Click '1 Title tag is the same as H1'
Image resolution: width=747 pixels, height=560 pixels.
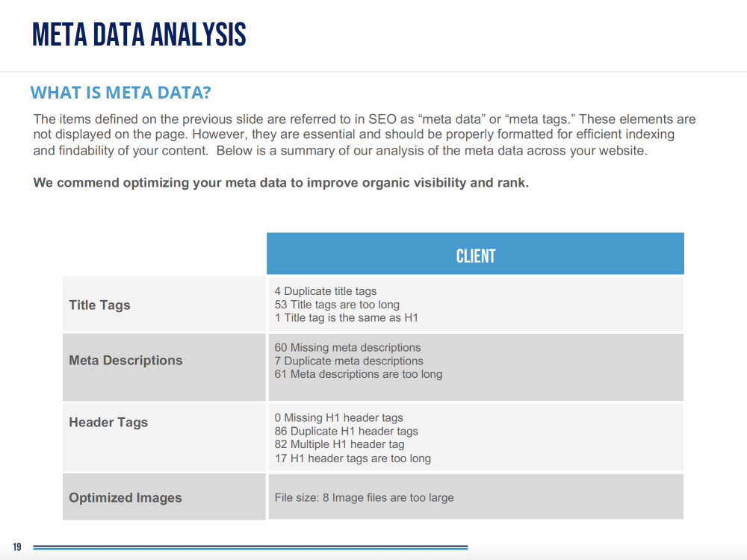[x=347, y=317]
